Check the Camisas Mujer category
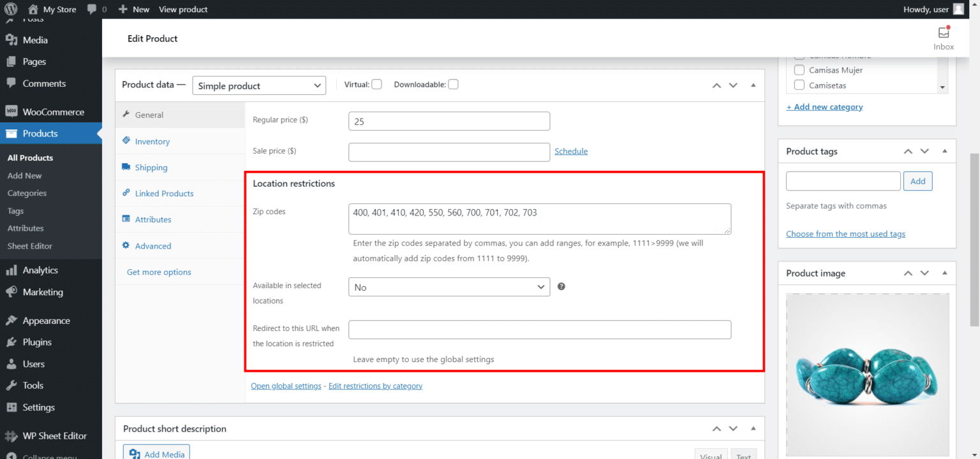 pyautogui.click(x=799, y=70)
